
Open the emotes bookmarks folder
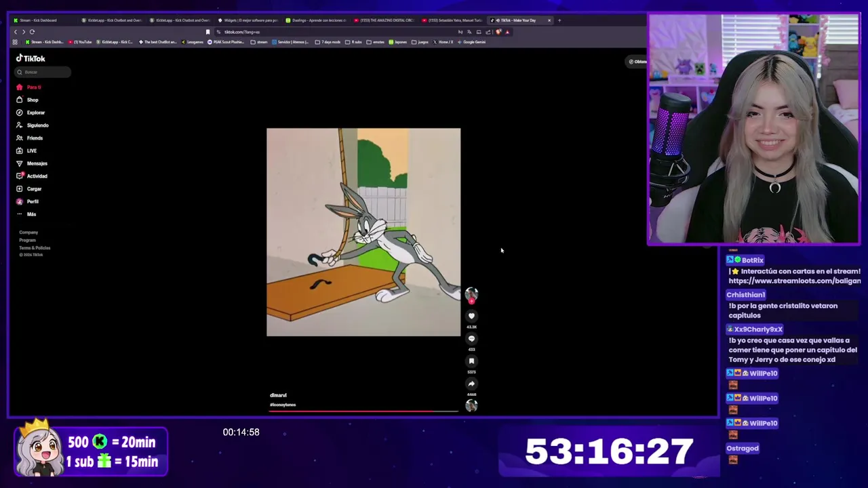[376, 42]
